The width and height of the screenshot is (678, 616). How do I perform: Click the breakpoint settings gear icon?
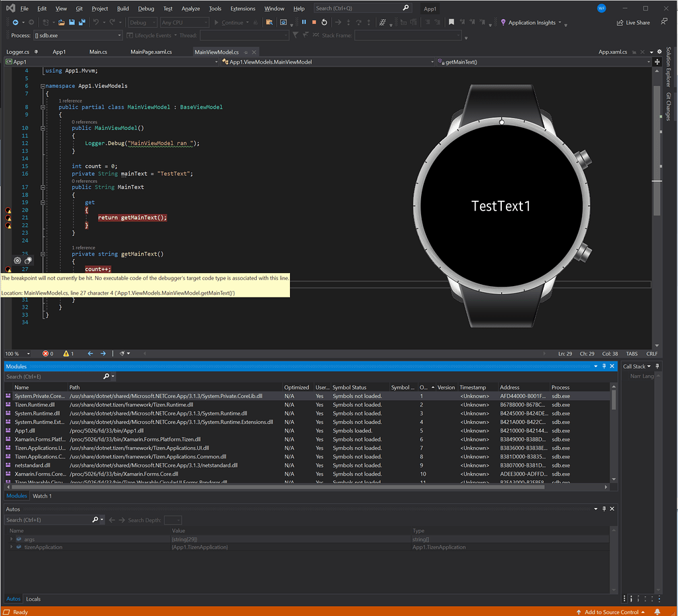click(x=17, y=261)
